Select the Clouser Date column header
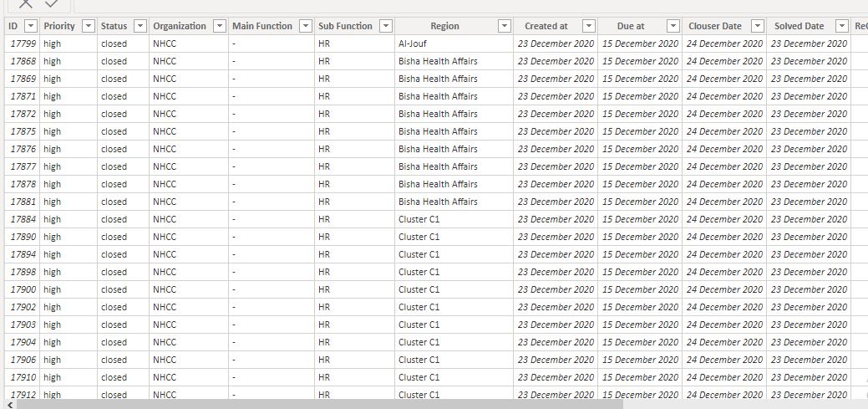Screen dimensions: 868x409 tap(715, 26)
